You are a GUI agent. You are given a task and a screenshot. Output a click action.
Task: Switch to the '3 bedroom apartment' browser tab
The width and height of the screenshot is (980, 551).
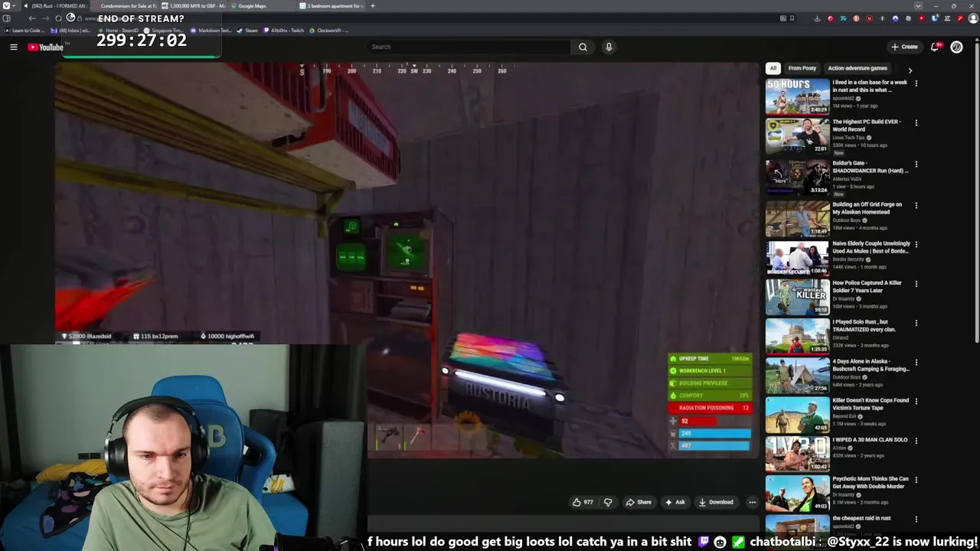tap(331, 6)
